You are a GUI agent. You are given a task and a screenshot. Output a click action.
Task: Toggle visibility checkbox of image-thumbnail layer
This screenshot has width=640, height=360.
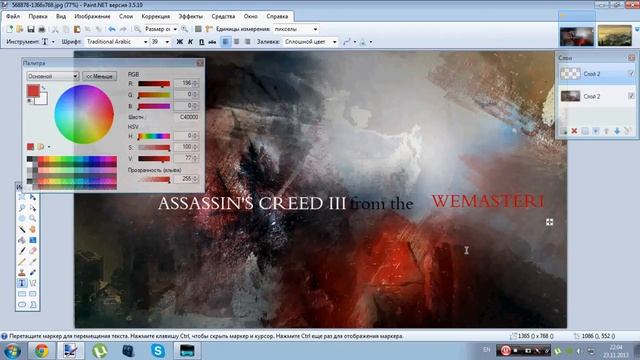(631, 96)
